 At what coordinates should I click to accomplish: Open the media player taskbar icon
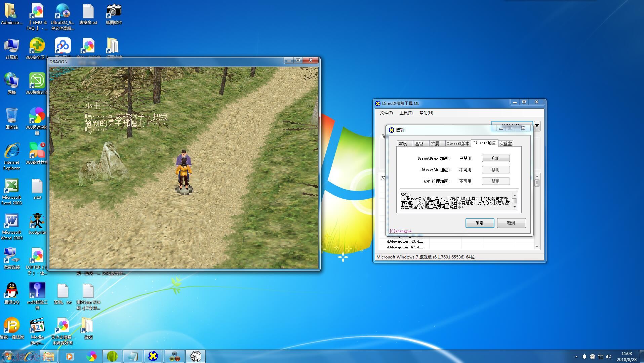click(x=70, y=356)
